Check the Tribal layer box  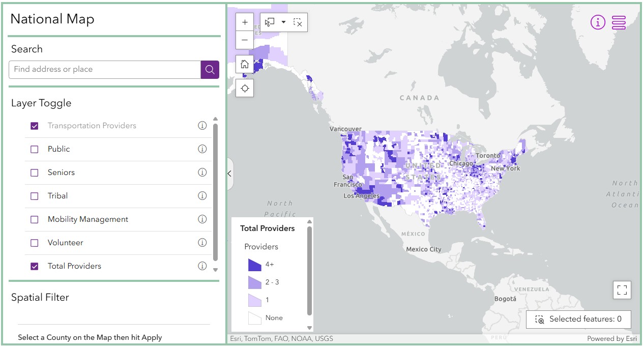coord(35,196)
